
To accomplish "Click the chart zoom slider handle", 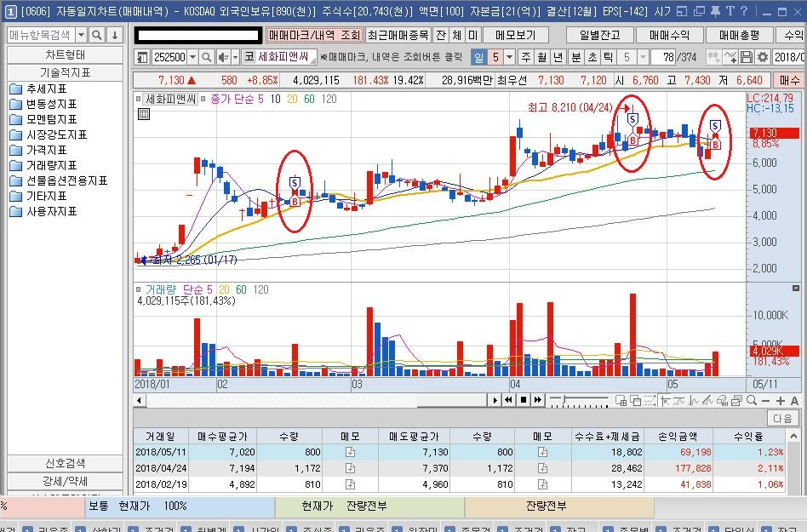I will point(564,399).
